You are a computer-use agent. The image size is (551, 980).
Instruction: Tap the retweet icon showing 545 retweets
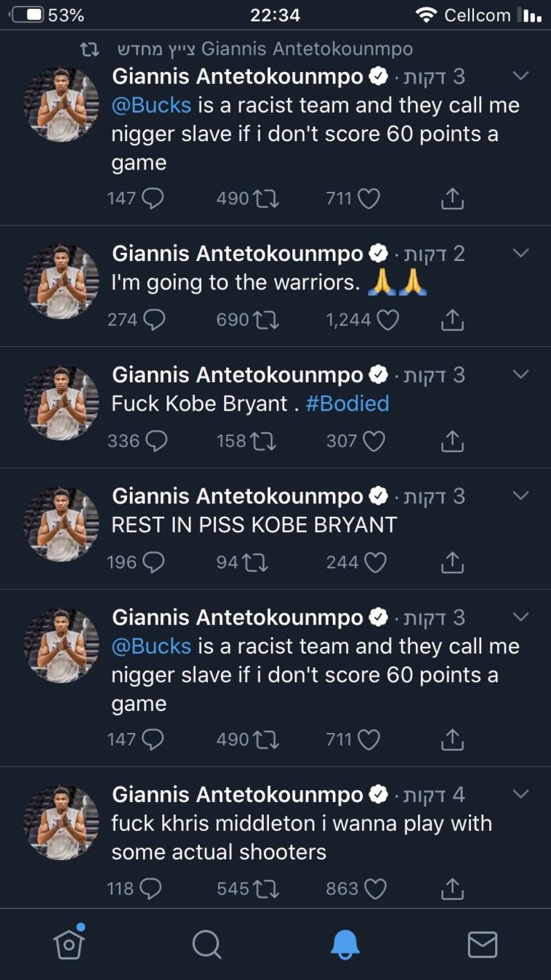pyautogui.click(x=267, y=888)
